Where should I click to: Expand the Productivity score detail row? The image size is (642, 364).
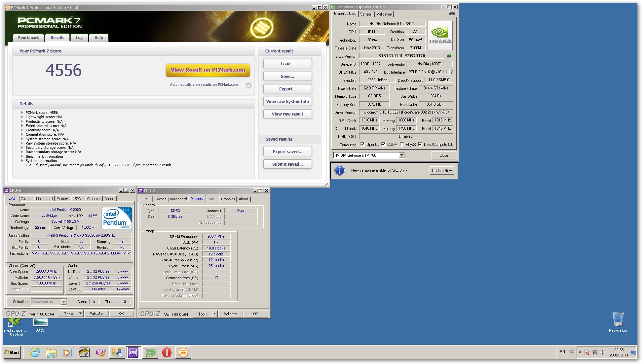pyautogui.click(x=22, y=121)
